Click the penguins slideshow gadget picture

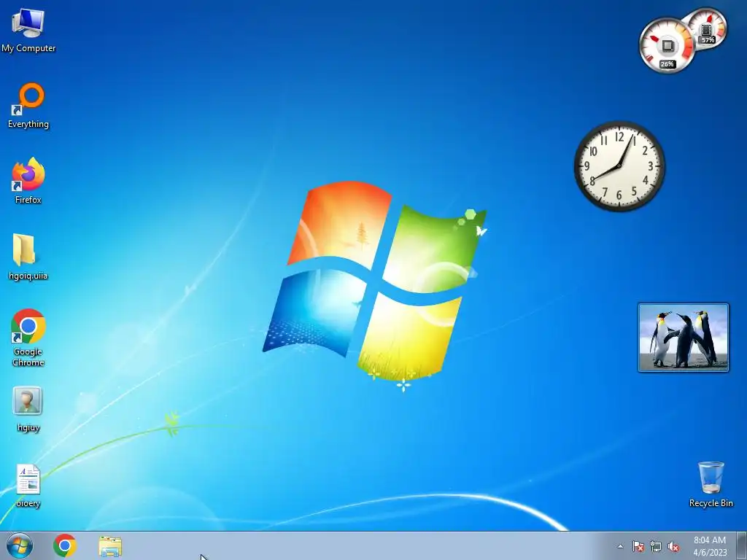coord(683,337)
